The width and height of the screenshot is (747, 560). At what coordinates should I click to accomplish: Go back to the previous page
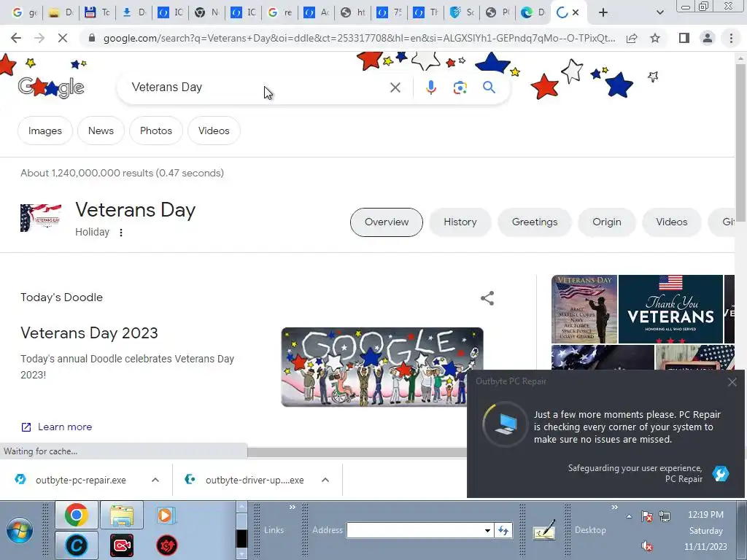pyautogui.click(x=16, y=38)
